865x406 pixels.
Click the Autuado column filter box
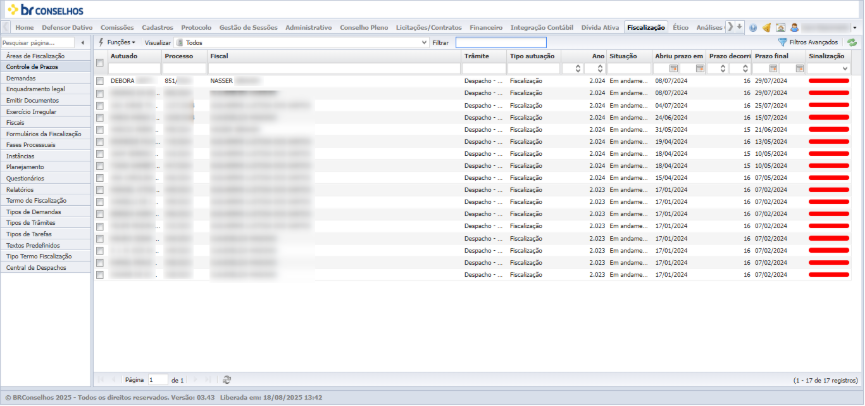click(134, 68)
